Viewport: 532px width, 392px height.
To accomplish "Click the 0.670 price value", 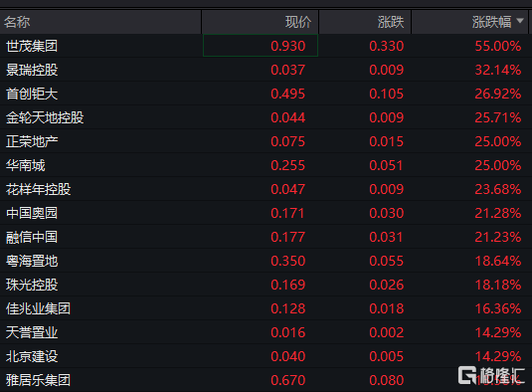I will (288, 380).
